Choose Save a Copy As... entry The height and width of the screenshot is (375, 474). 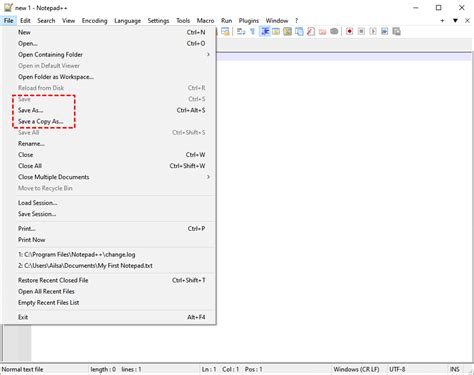pyautogui.click(x=109, y=121)
